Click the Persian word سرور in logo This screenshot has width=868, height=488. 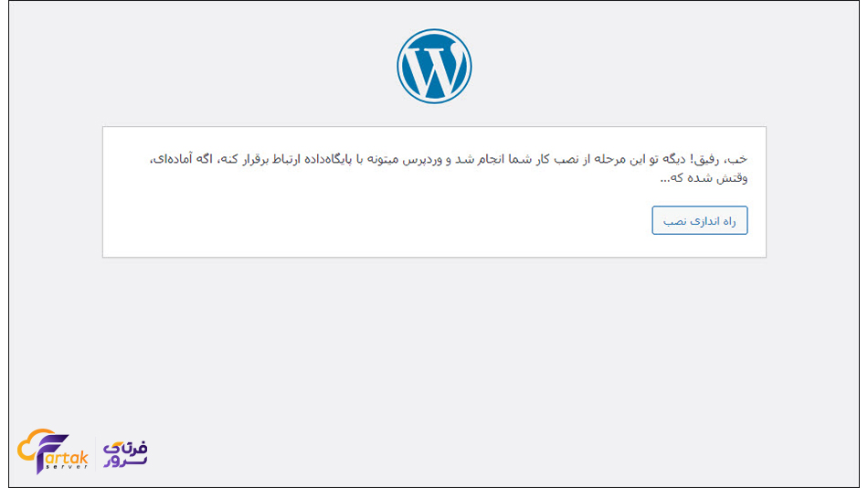124,462
